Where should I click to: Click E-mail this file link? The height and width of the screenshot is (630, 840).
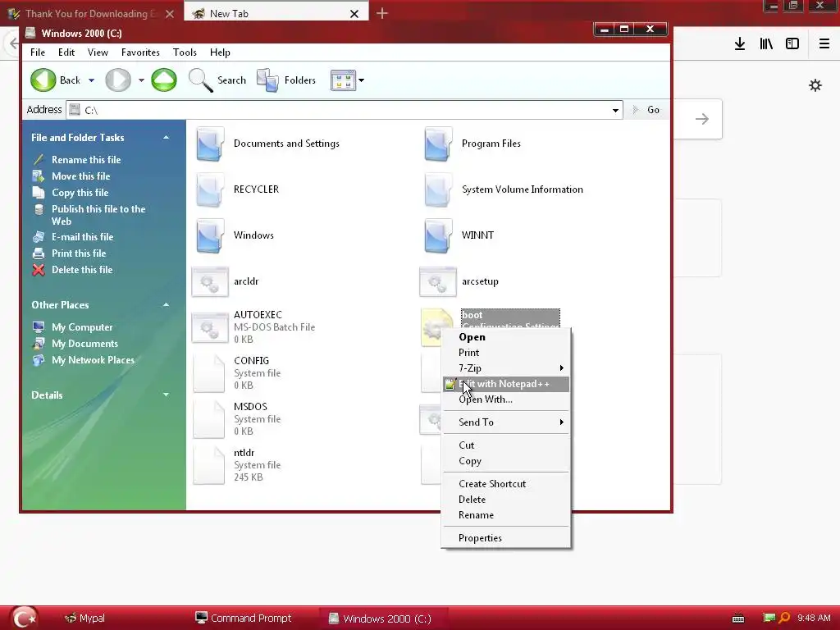pyautogui.click(x=83, y=237)
